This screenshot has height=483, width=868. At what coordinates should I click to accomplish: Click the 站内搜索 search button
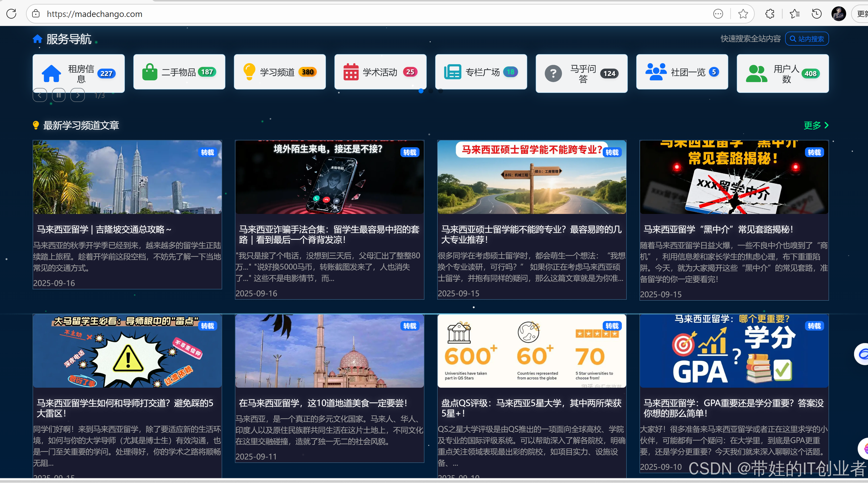coord(807,39)
